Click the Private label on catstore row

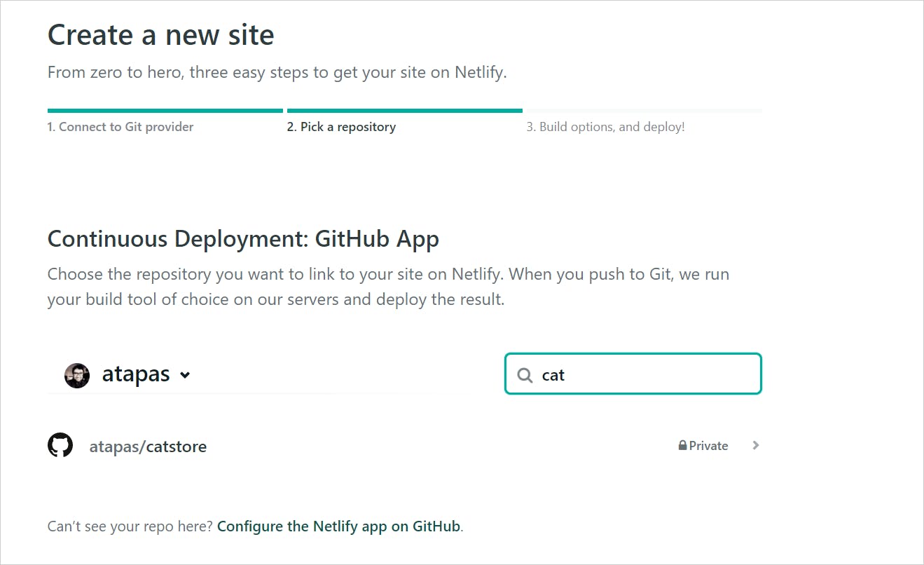pyautogui.click(x=708, y=446)
